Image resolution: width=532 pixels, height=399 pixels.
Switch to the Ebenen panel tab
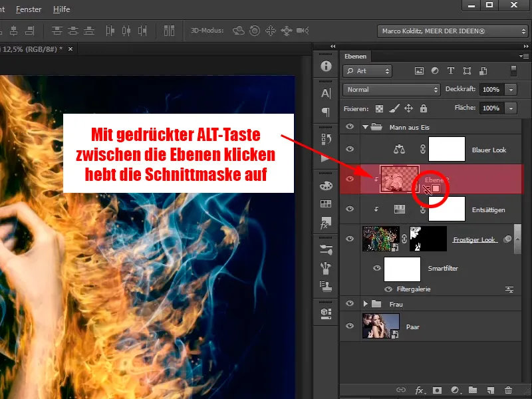[x=355, y=57]
